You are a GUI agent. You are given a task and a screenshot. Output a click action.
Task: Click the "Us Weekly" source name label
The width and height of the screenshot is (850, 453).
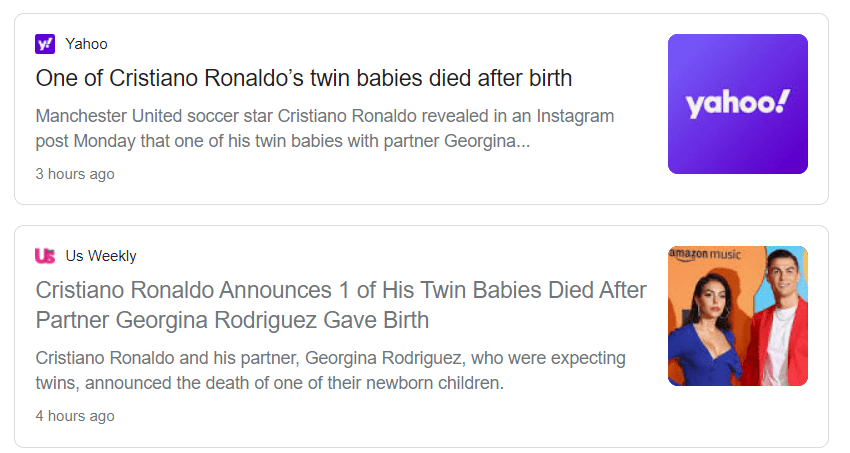pyautogui.click(x=101, y=256)
